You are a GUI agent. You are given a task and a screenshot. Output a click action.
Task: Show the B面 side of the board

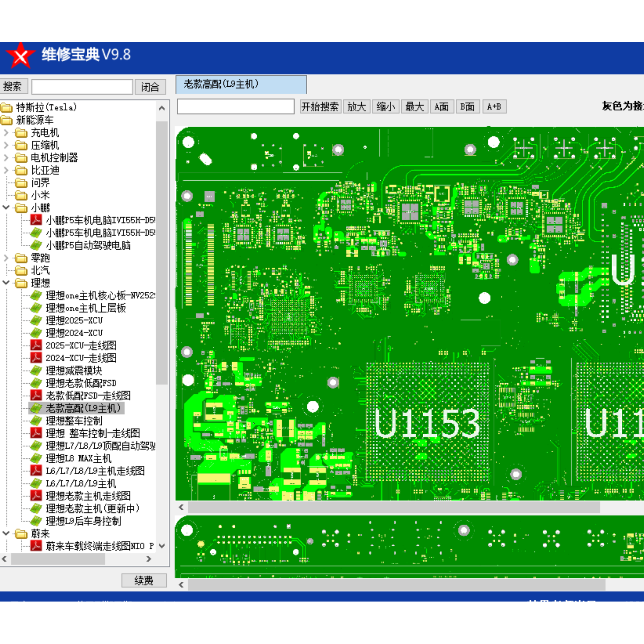tap(468, 107)
